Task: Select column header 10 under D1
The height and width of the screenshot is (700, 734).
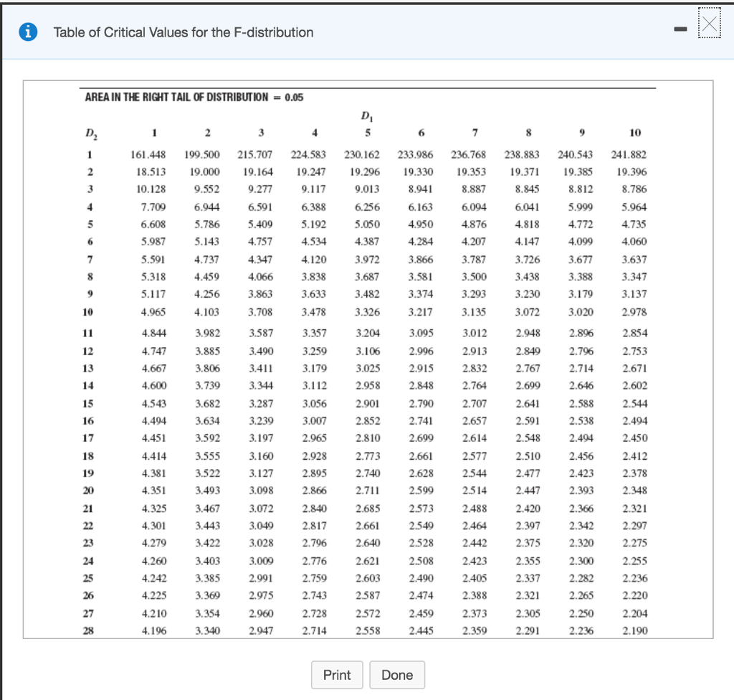Action: click(634, 133)
